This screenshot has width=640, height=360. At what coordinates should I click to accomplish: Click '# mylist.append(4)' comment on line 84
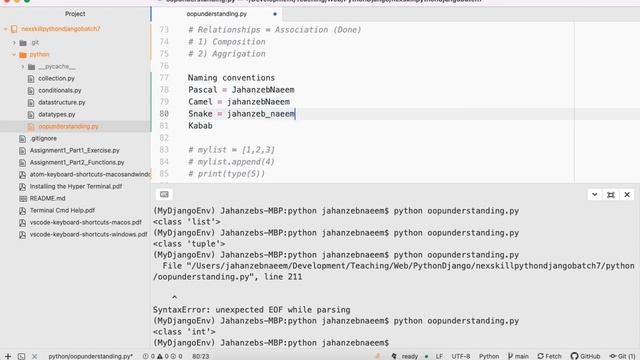click(231, 162)
